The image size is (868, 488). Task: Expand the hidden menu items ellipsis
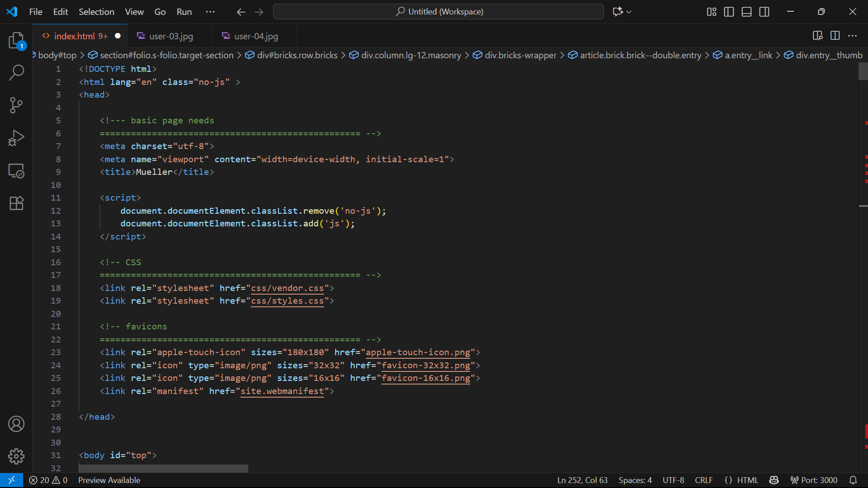[x=210, y=12]
